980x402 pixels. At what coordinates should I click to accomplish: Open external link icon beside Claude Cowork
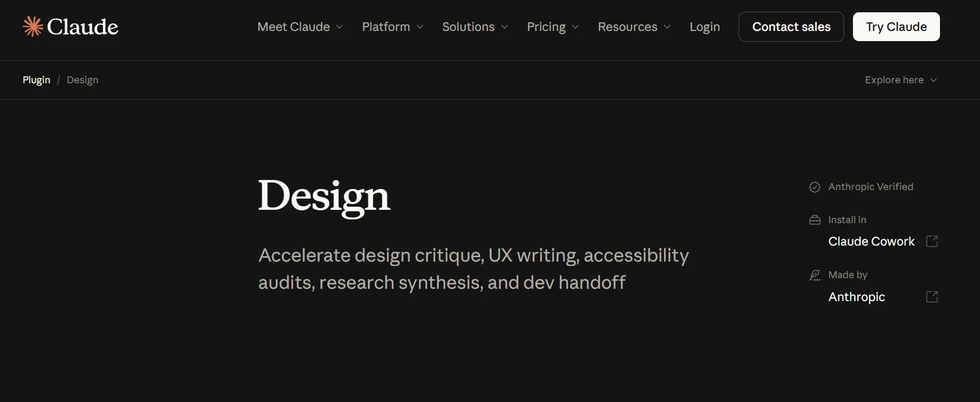tap(932, 241)
